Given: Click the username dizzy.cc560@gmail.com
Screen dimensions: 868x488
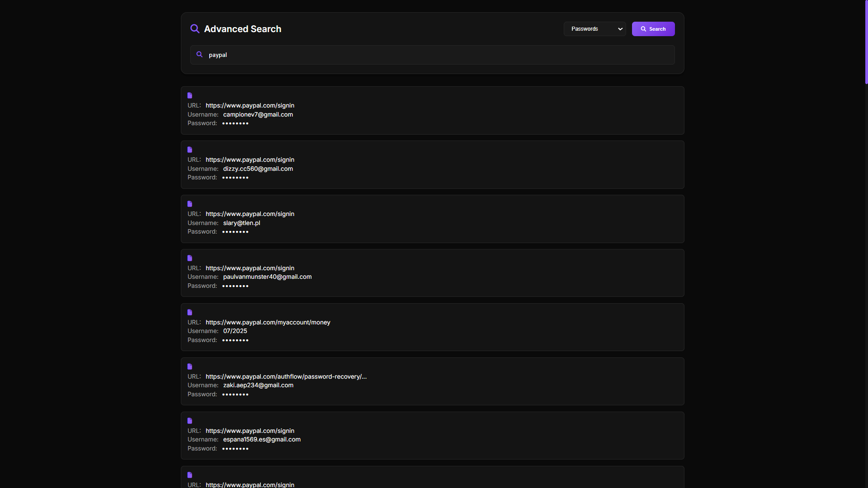Looking at the screenshot, I should [258, 169].
